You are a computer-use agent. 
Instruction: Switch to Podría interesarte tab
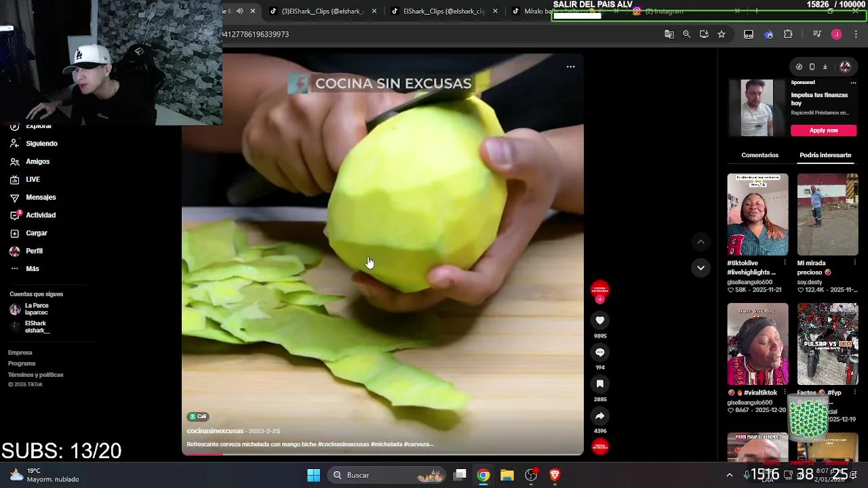825,155
